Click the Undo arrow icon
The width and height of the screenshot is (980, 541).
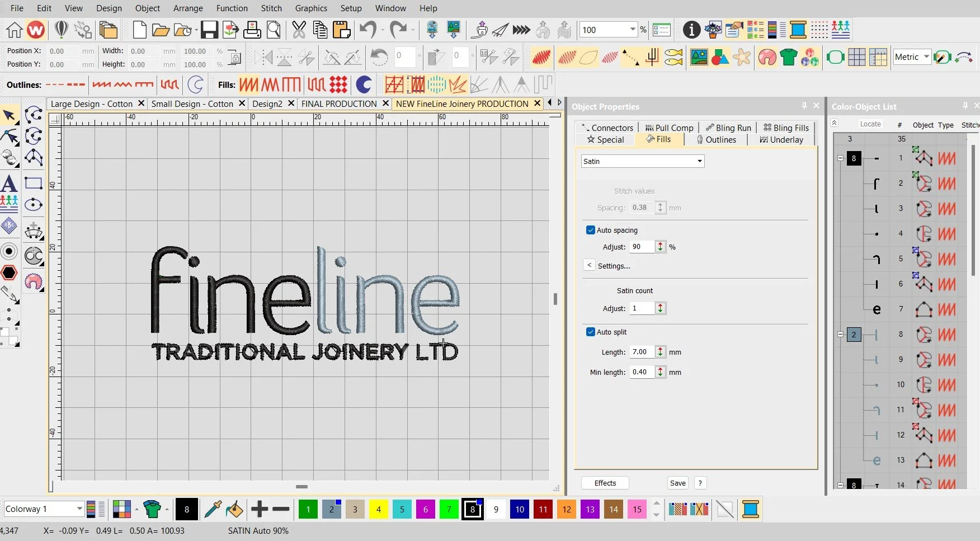[x=368, y=29]
